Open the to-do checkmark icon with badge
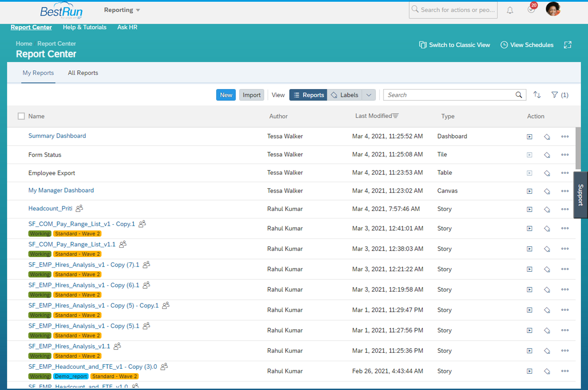 tap(531, 9)
